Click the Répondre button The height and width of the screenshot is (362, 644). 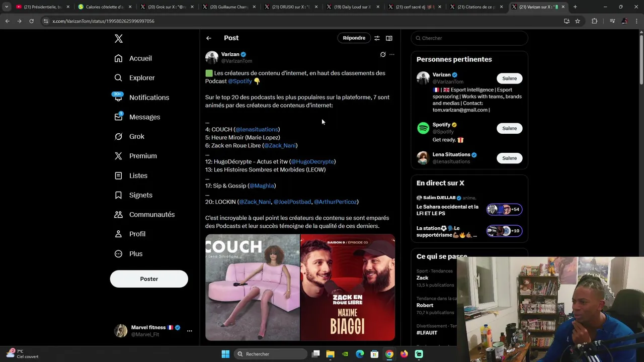pos(354,38)
